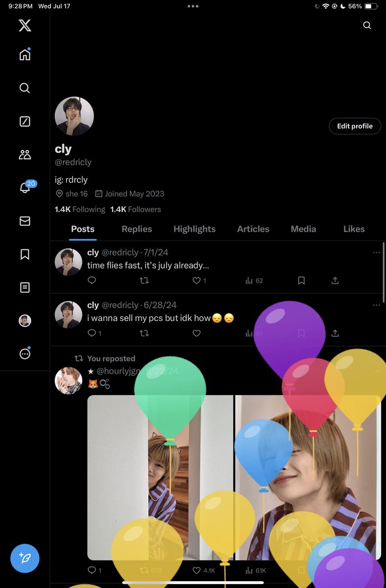The width and height of the screenshot is (386, 588).
Task: Open more options on 'sell my pcs' post
Action: coord(376,305)
